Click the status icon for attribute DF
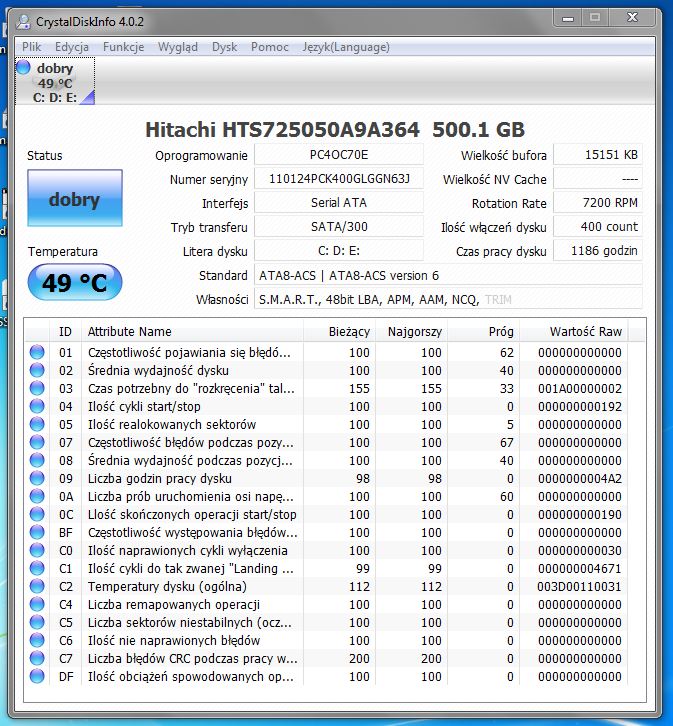The height and width of the screenshot is (726, 673). click(37, 676)
